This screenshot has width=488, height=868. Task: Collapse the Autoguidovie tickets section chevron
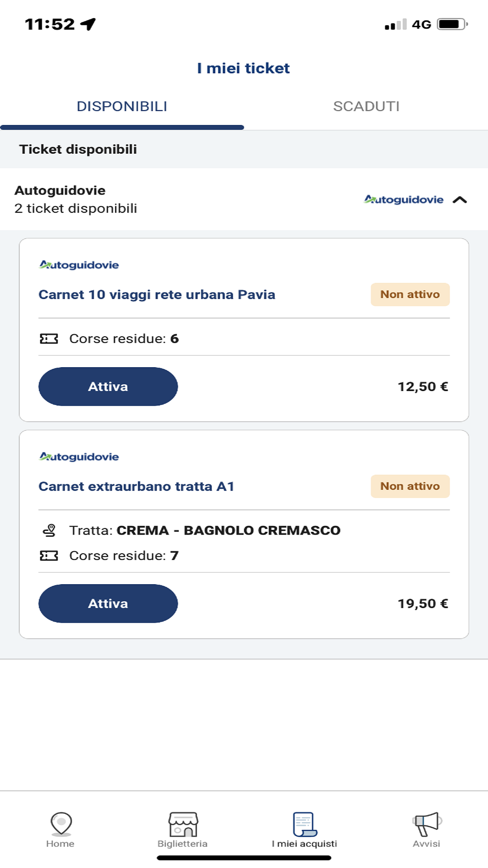click(460, 200)
